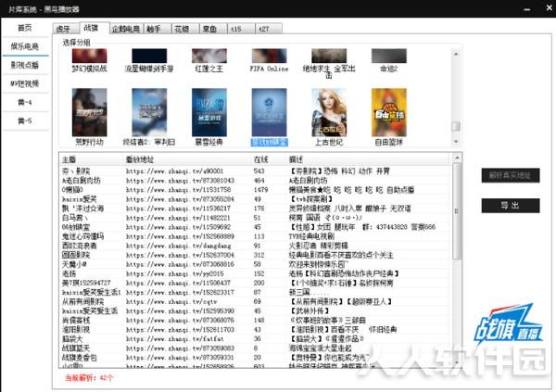Select the A老白剧肉坊 streamer row

[256, 180]
